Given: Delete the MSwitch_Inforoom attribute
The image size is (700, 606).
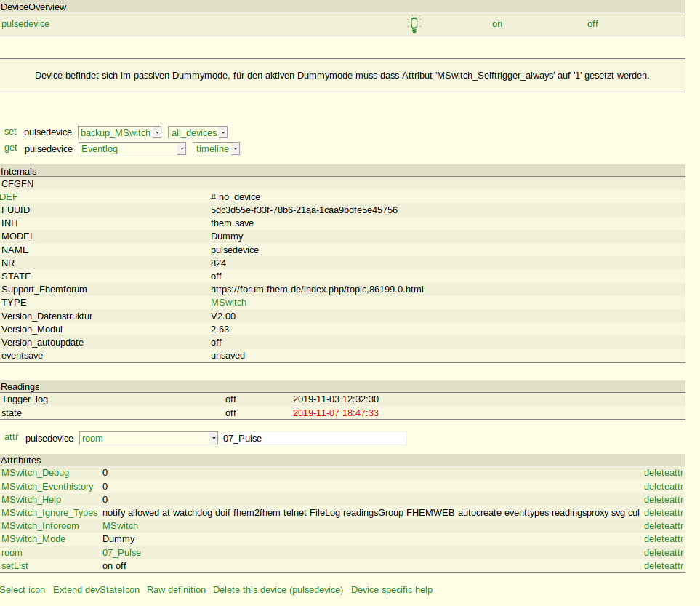Looking at the screenshot, I should coord(664,526).
